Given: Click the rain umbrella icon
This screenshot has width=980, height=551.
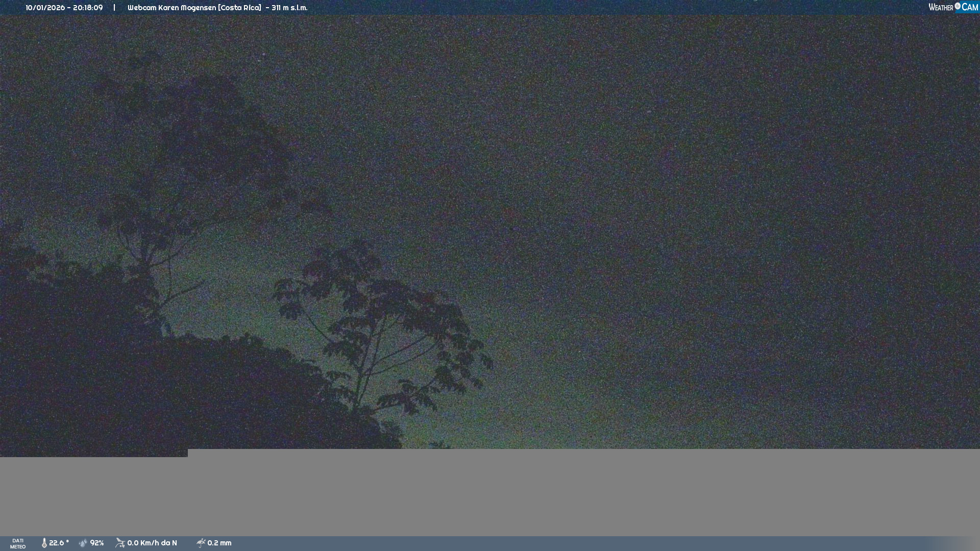Looking at the screenshot, I should pyautogui.click(x=201, y=543).
